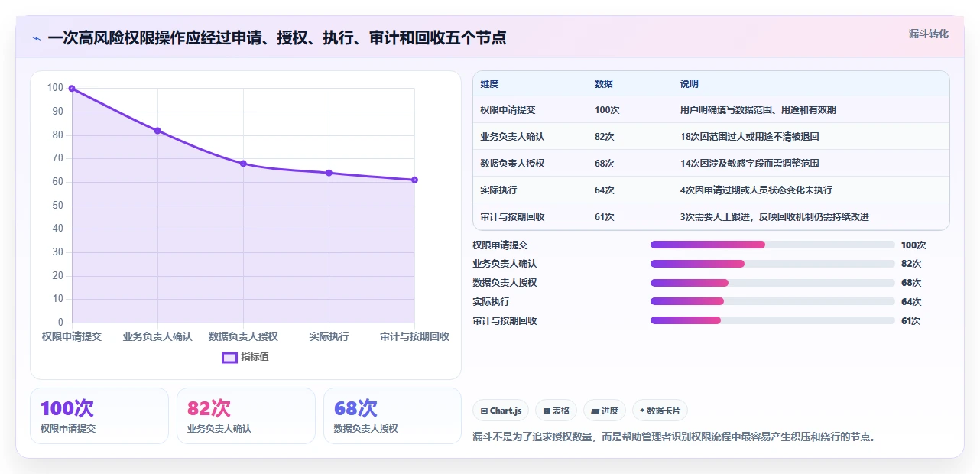Click the 维度 table column header

[489, 84]
